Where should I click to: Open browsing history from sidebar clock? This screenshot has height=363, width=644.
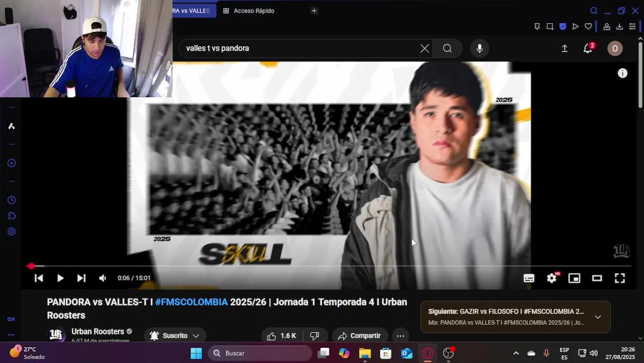(12, 200)
